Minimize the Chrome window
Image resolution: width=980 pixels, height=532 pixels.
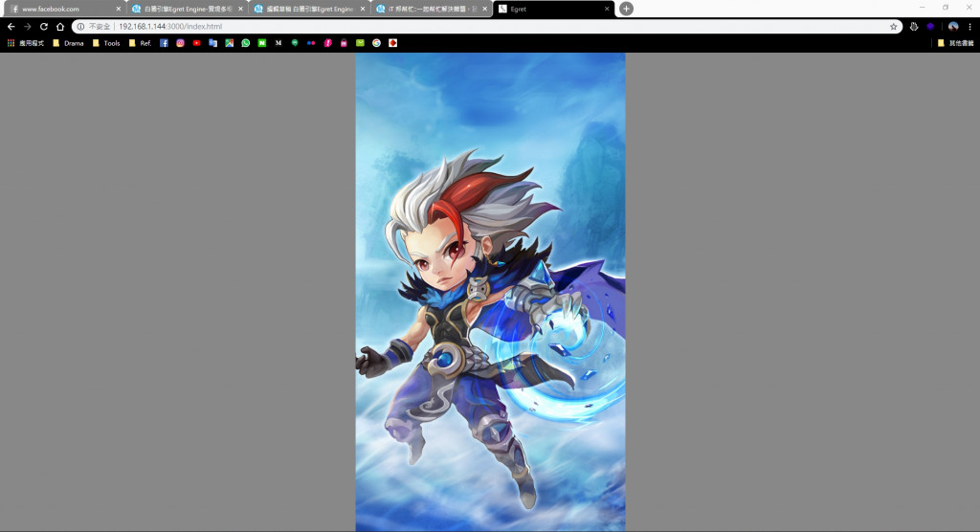point(922,7)
